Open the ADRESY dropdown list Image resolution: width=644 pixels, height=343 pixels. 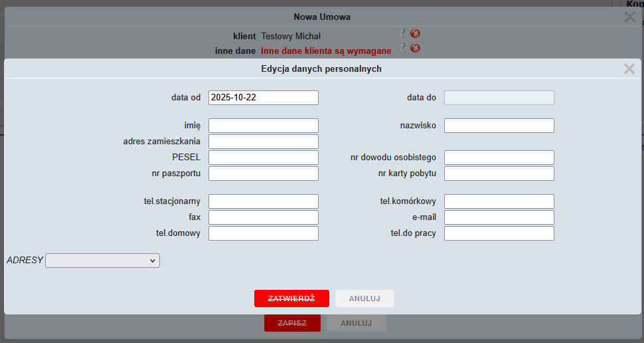coord(102,261)
